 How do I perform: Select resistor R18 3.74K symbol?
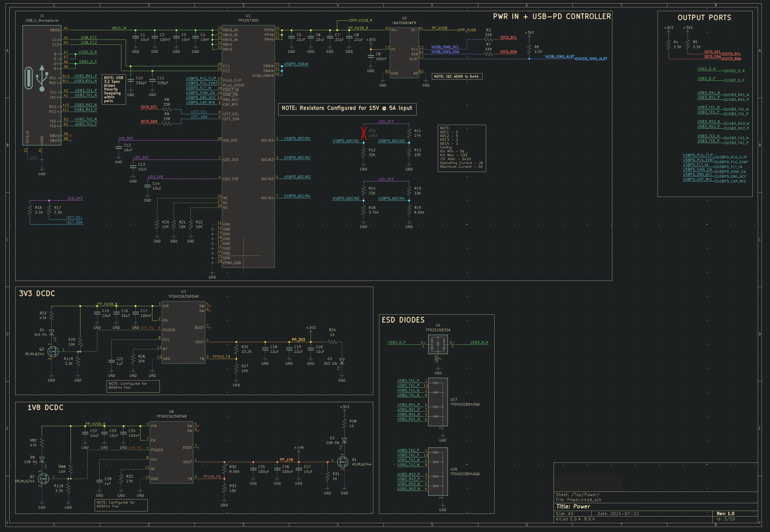364,210
